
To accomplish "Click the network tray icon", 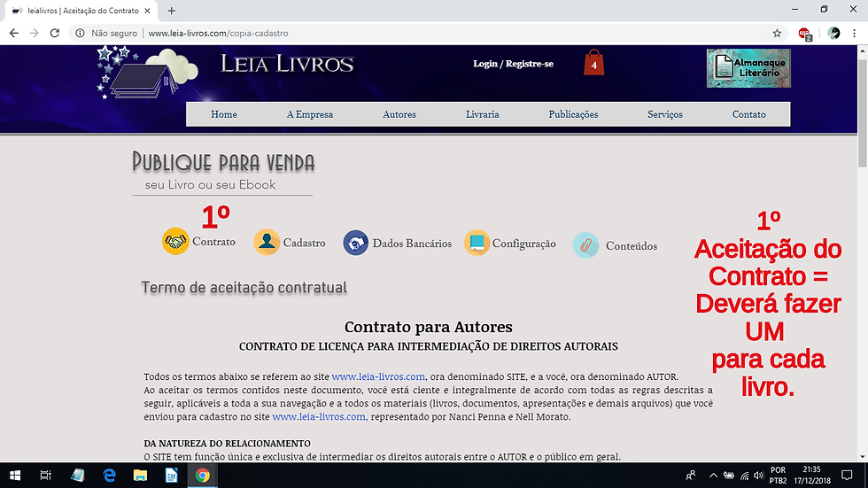I will 744,476.
